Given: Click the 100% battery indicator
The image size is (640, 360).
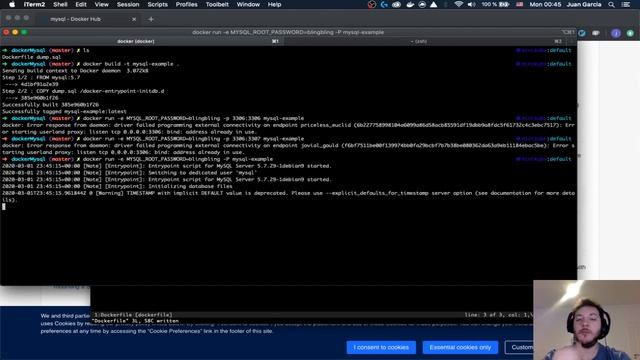Looking at the screenshot, I should 495,4.
